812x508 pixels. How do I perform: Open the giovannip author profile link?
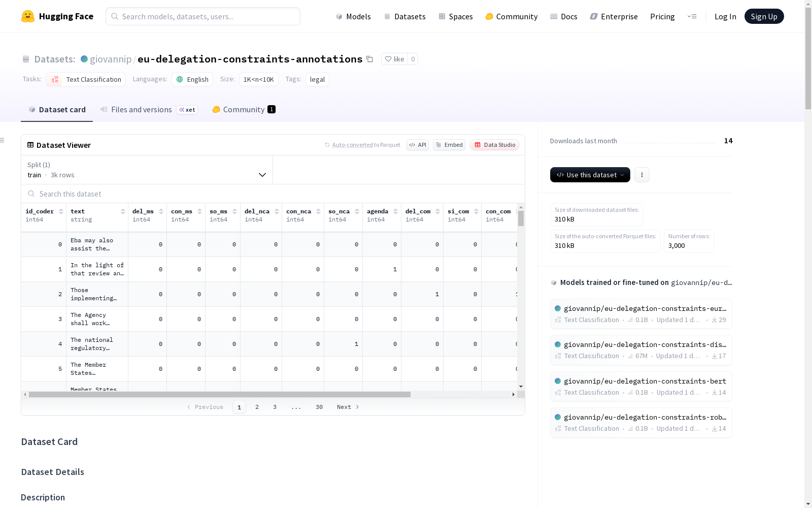[111, 59]
